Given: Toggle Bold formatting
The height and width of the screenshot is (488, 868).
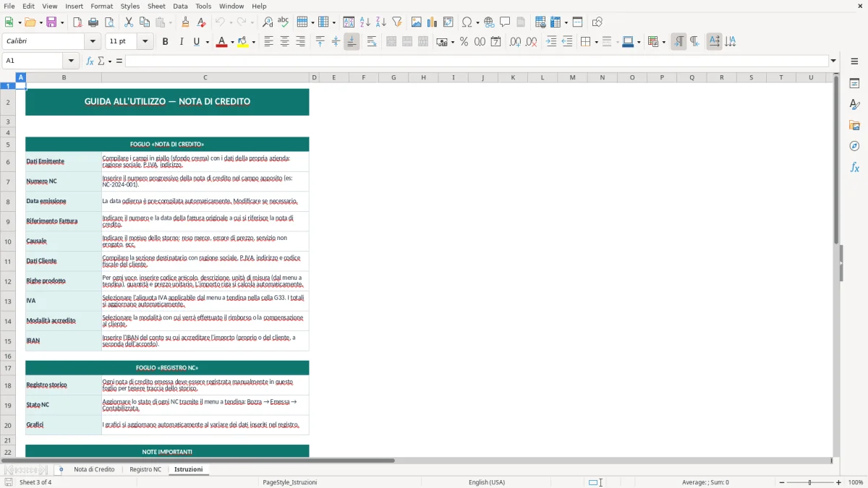Looking at the screenshot, I should click(166, 42).
